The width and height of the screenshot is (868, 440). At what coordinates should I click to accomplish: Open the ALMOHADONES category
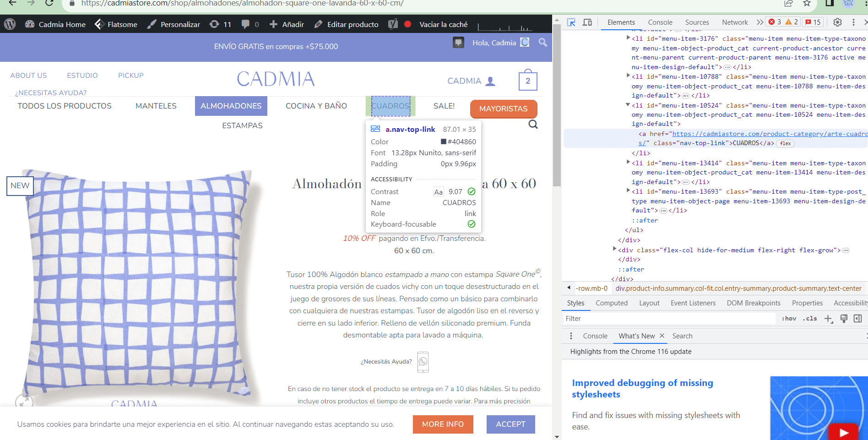(231, 106)
